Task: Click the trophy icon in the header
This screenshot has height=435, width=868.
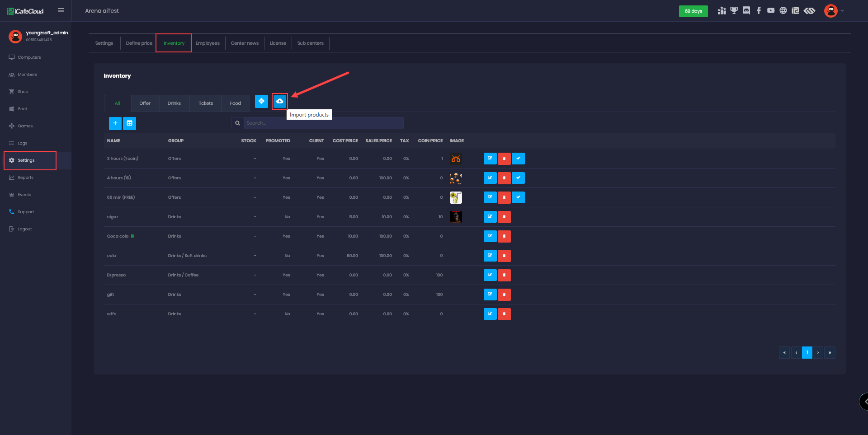Action: coord(734,11)
